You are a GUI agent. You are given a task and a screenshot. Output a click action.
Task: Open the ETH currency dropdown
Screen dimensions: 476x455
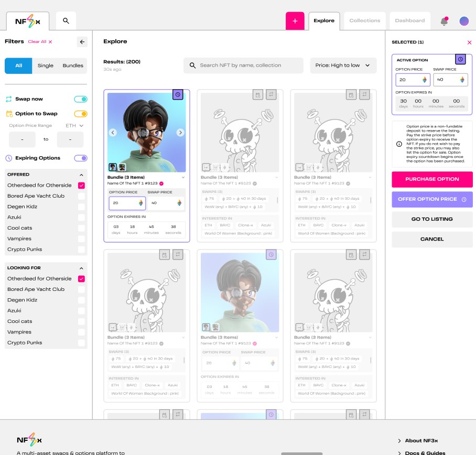coord(74,126)
